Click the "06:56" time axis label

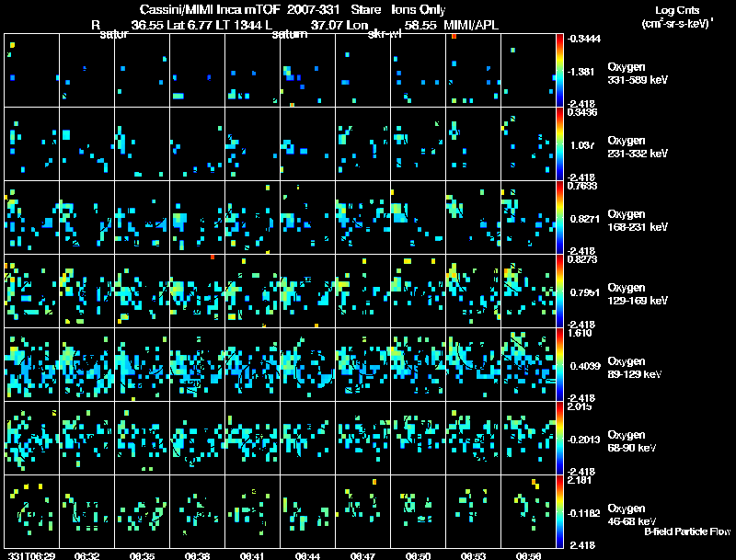click(x=528, y=555)
